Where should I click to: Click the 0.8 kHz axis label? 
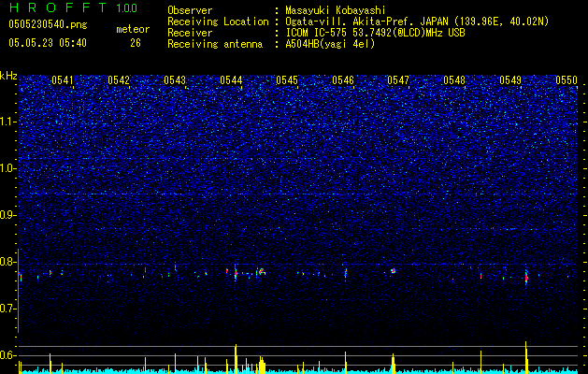point(8,262)
